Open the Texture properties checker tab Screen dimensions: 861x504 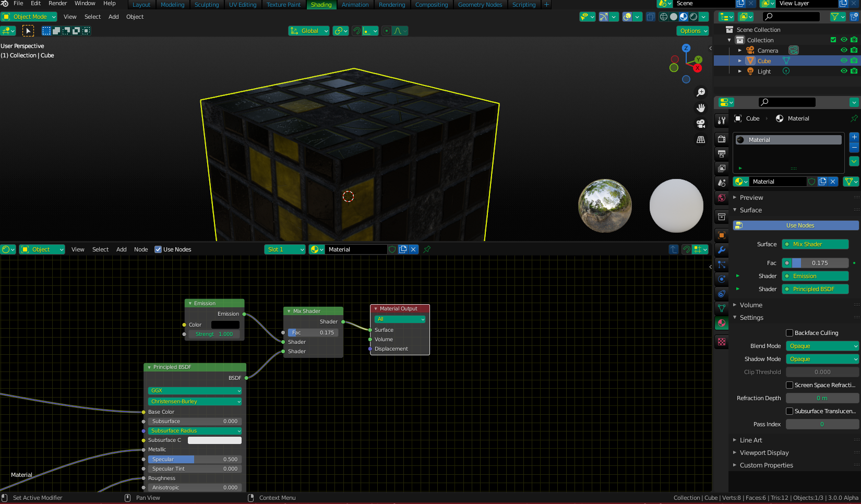click(722, 342)
